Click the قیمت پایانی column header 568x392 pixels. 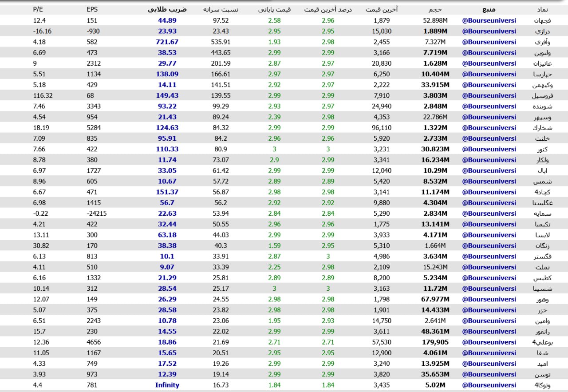click(x=274, y=9)
